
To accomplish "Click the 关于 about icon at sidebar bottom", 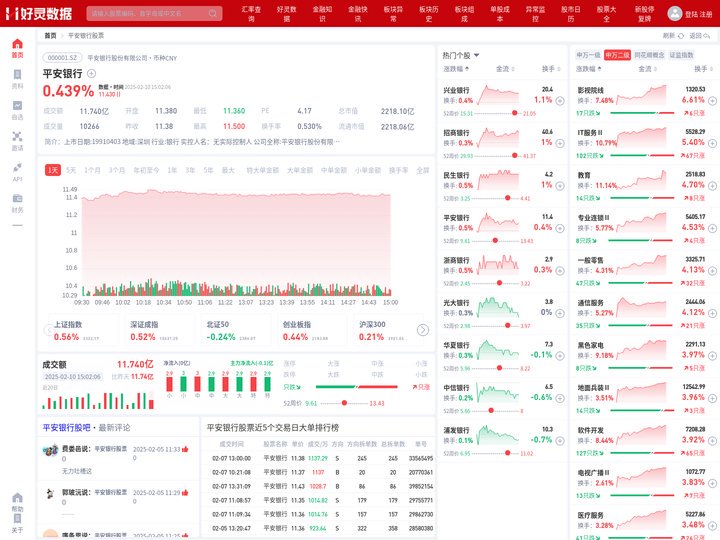I will 17,519.
